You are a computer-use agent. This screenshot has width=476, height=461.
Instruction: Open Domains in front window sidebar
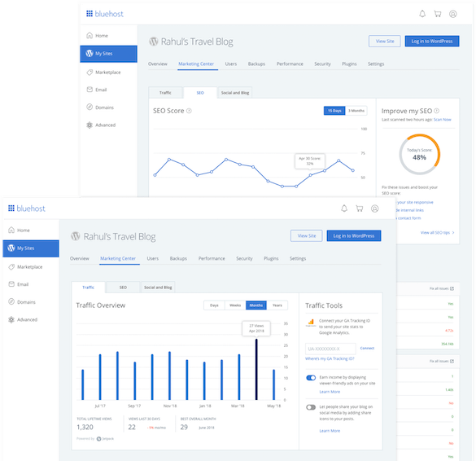(22, 301)
